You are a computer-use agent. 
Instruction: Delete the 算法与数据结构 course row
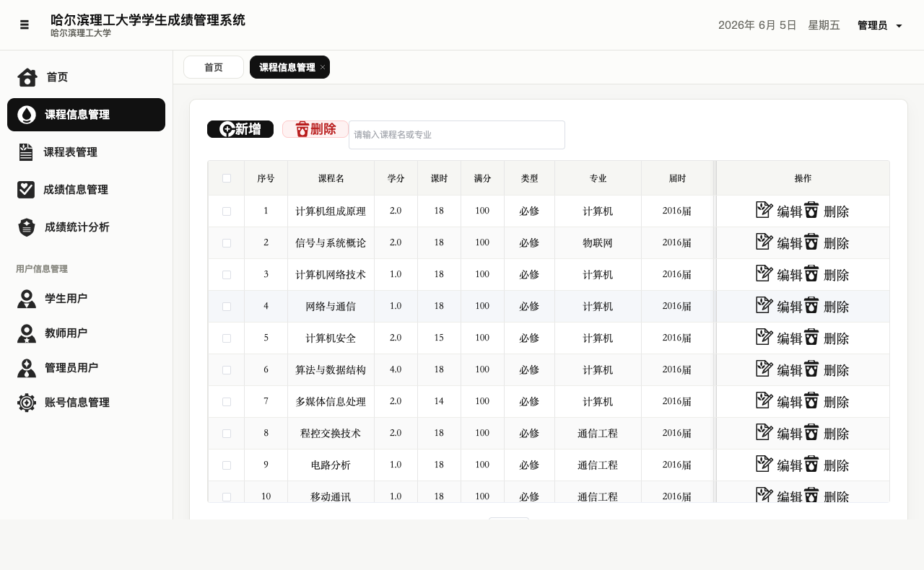[827, 369]
